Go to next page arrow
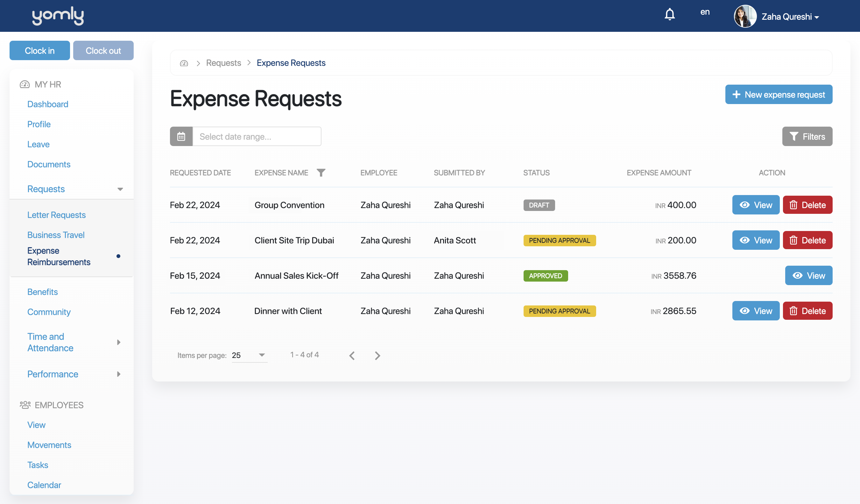The width and height of the screenshot is (860, 504). [377, 355]
